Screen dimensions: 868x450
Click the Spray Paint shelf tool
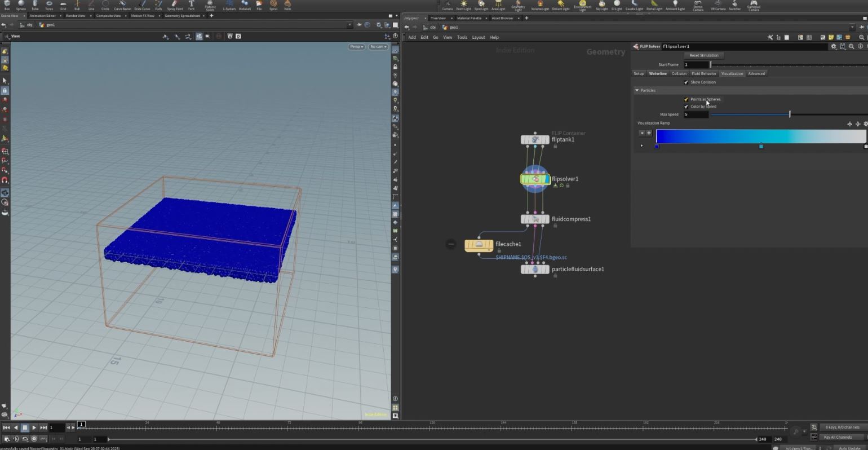(x=174, y=6)
